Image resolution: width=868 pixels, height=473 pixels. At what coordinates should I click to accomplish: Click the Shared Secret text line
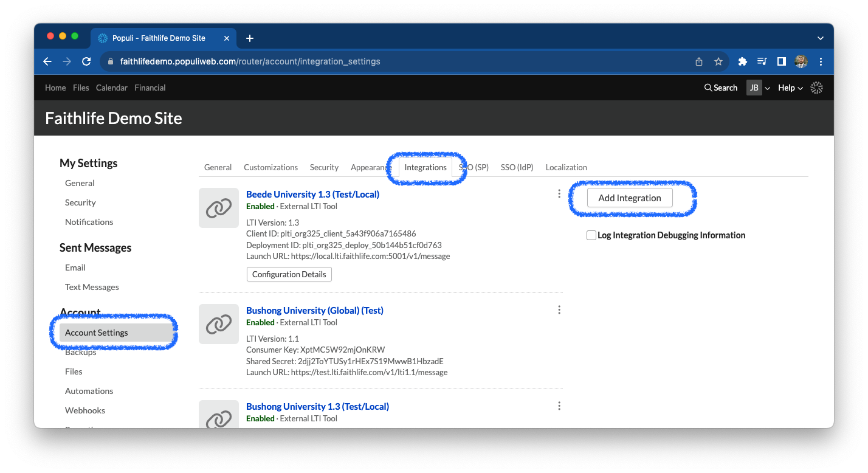point(345,361)
